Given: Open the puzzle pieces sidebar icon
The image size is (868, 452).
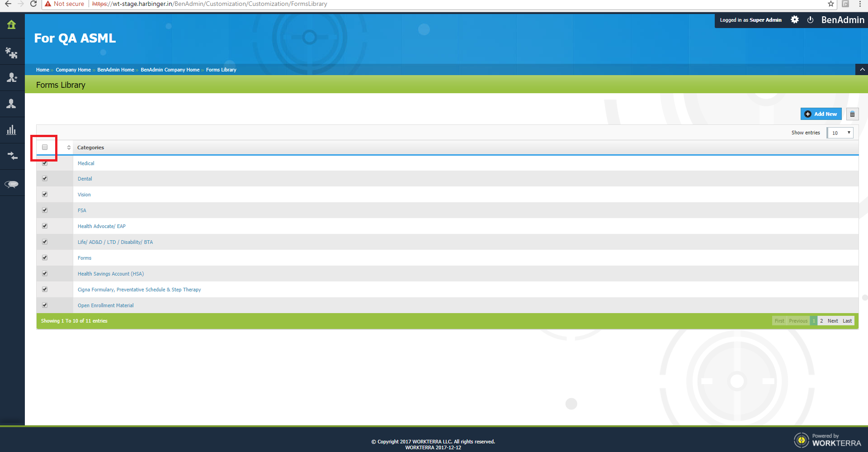Looking at the screenshot, I should pyautogui.click(x=12, y=52).
